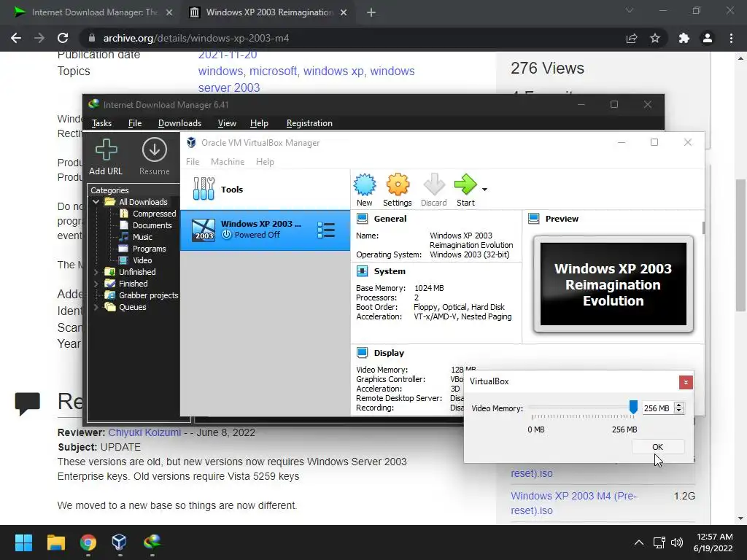Expand the Queues category
The image size is (747, 560).
96,307
